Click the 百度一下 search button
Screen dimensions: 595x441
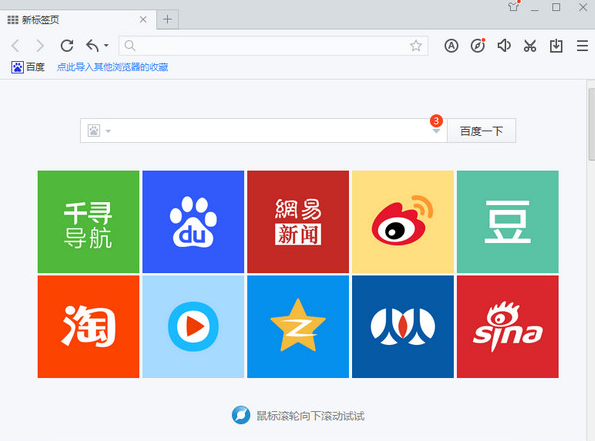(482, 131)
